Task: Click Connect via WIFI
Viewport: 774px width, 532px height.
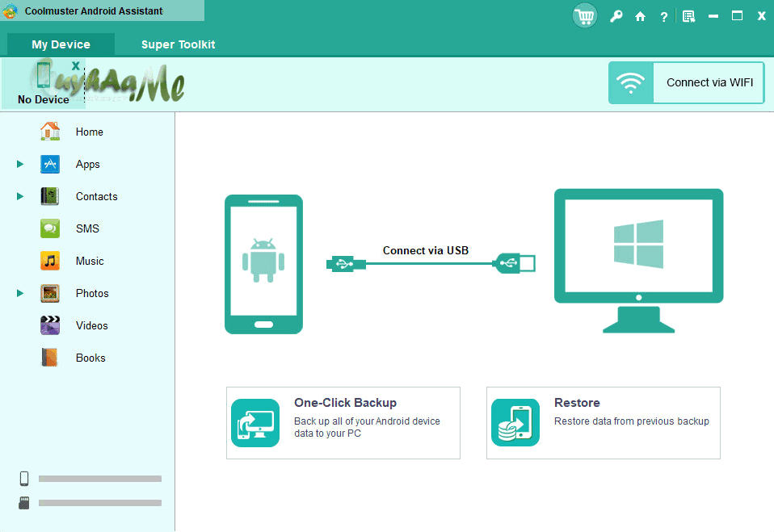Action: (x=708, y=82)
